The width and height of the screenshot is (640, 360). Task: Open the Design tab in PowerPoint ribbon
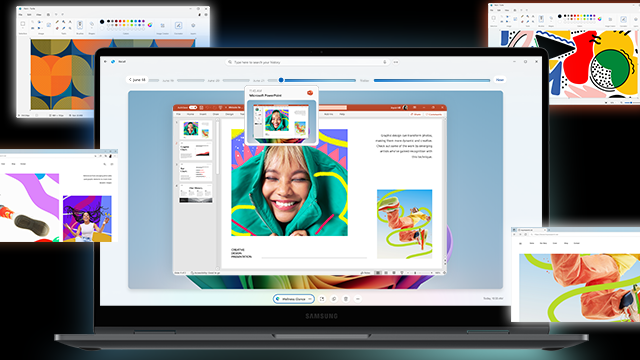tap(229, 114)
